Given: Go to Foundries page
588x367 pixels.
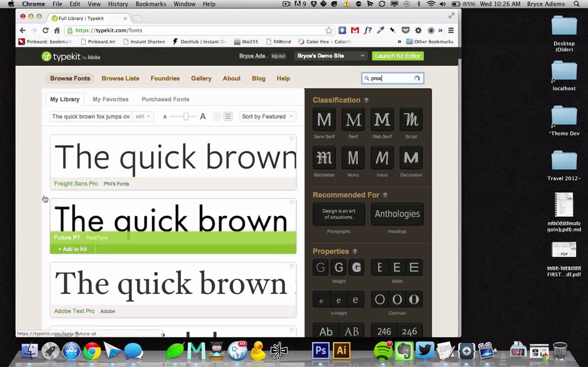Looking at the screenshot, I should point(165,79).
